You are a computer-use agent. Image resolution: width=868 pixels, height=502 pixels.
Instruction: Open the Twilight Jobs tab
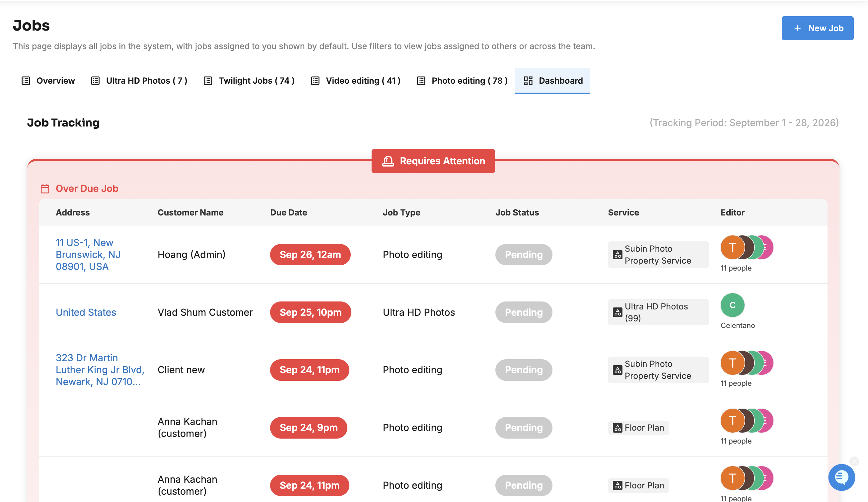[249, 81]
